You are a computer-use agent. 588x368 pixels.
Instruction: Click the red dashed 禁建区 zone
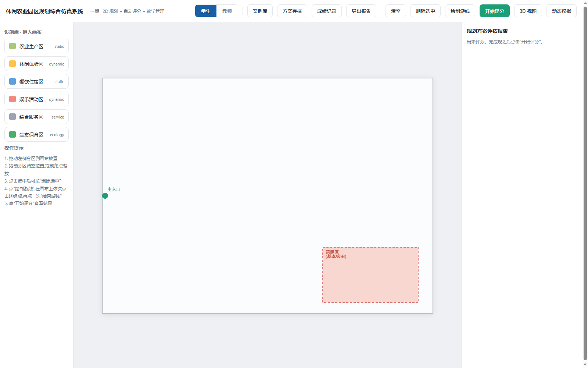370,275
